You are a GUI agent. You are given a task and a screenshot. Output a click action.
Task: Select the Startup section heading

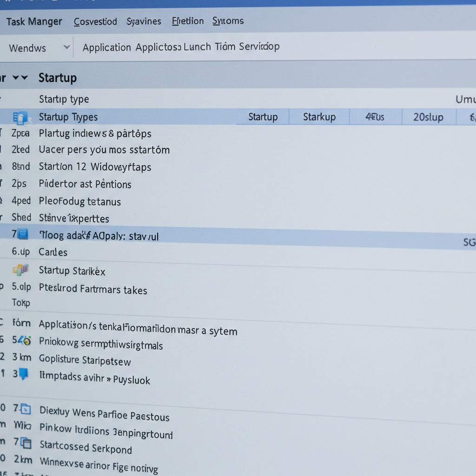click(58, 78)
